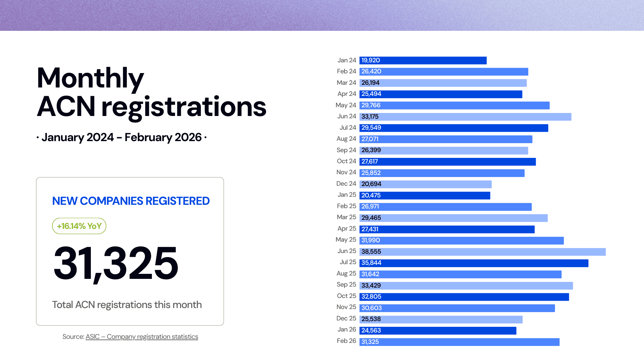Open the ASIC Company registration statistics link
The width and height of the screenshot is (644, 362).
pos(142,337)
